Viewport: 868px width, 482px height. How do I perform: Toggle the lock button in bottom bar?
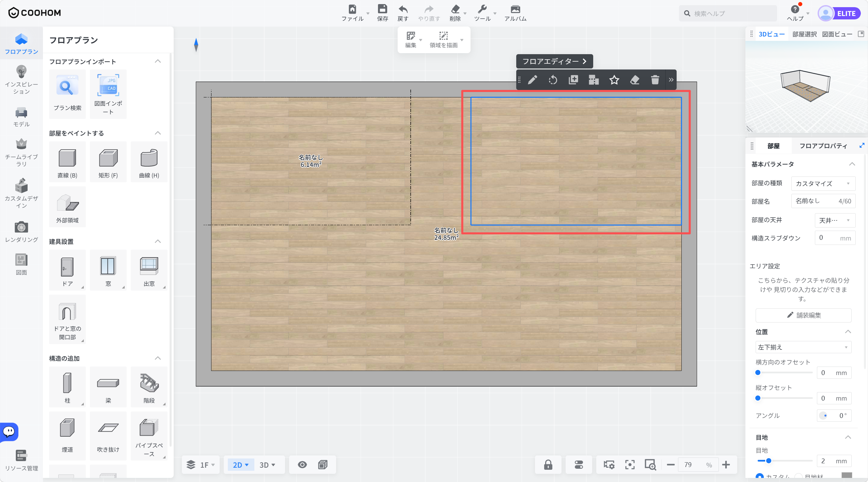click(x=548, y=465)
